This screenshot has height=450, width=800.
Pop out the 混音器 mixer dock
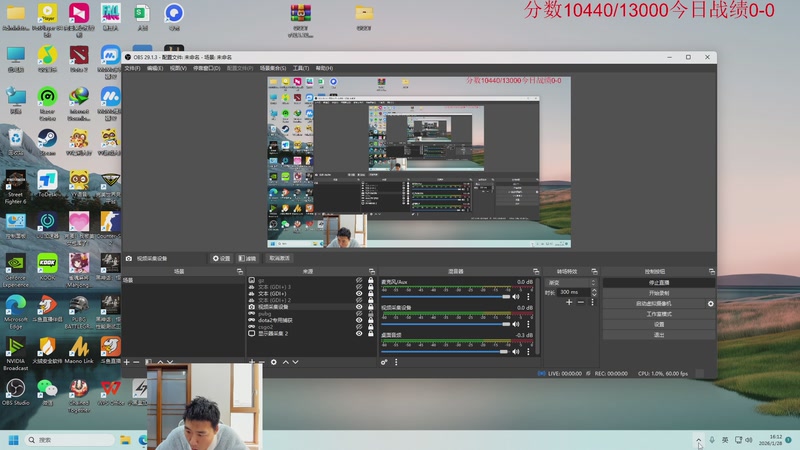536,271
